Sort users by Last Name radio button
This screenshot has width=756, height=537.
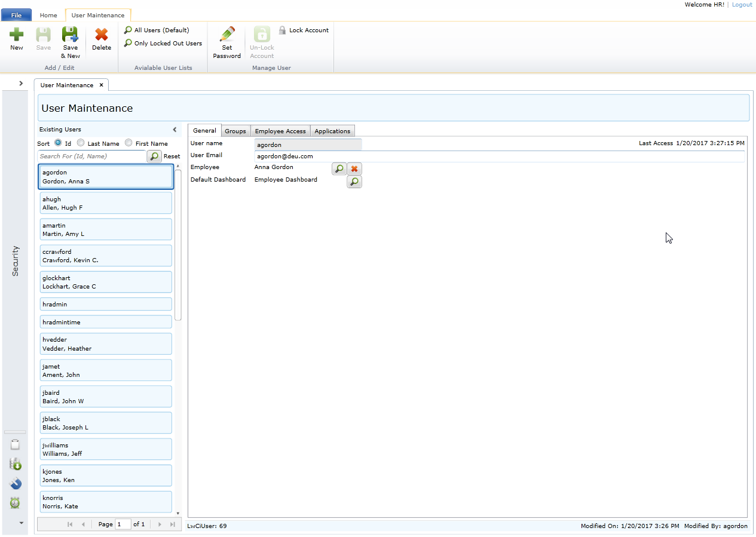pyautogui.click(x=80, y=143)
